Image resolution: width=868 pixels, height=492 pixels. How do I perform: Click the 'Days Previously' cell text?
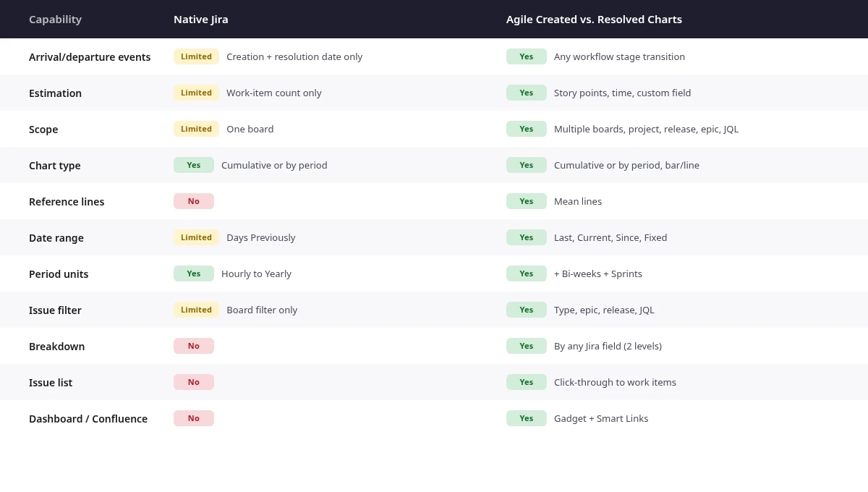(261, 238)
